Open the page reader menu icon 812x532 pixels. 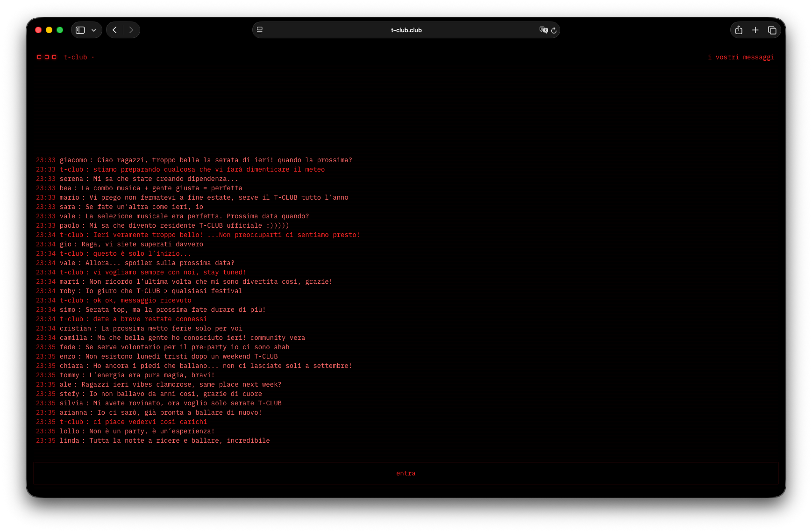click(x=260, y=30)
